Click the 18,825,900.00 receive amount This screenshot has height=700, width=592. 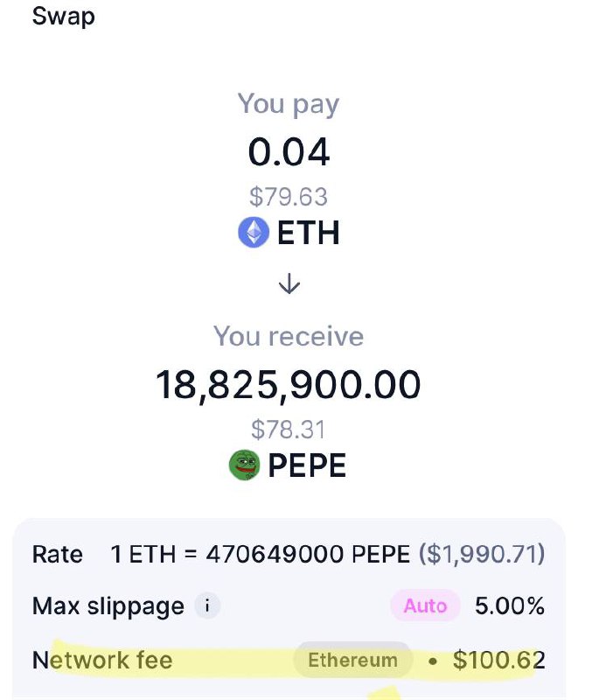tap(289, 384)
